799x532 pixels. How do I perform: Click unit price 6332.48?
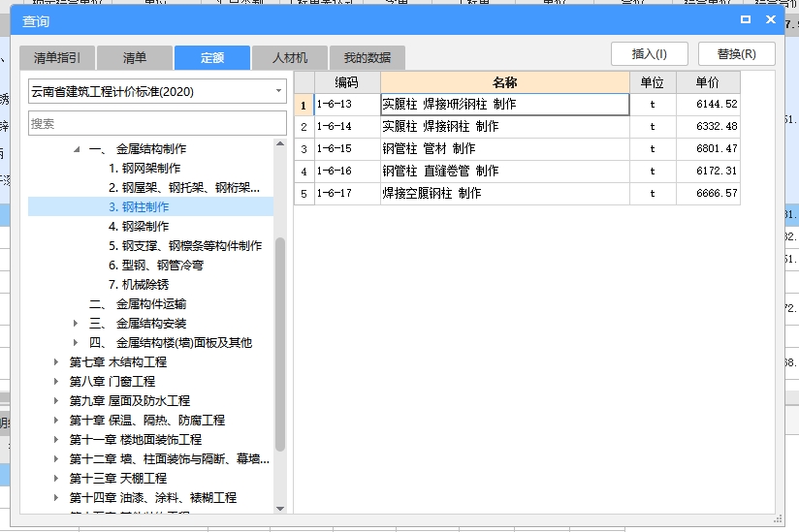click(708, 127)
